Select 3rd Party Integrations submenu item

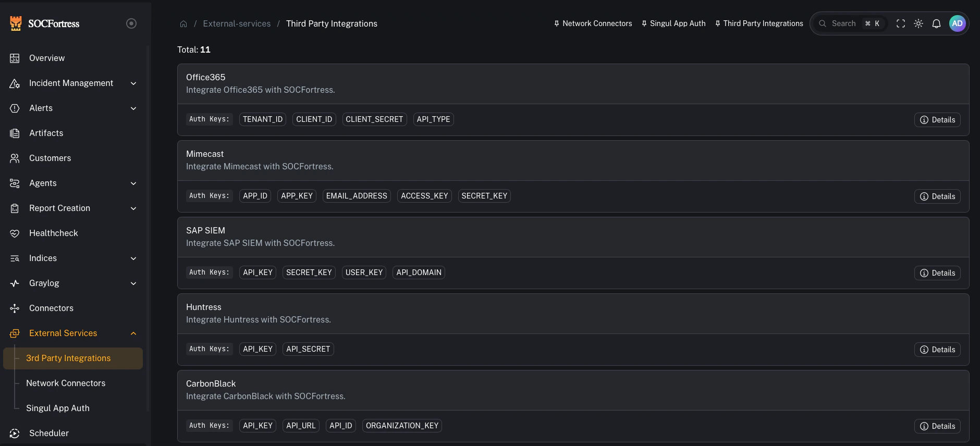coord(73,358)
